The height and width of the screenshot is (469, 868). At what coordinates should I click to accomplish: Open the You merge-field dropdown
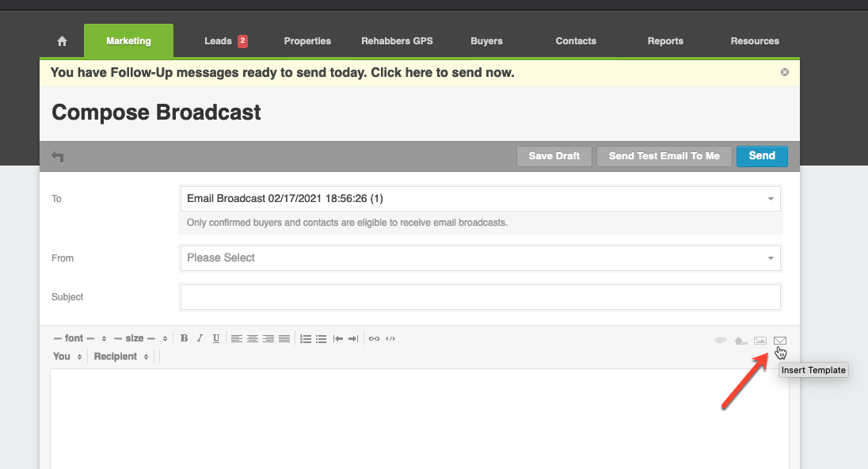[67, 357]
